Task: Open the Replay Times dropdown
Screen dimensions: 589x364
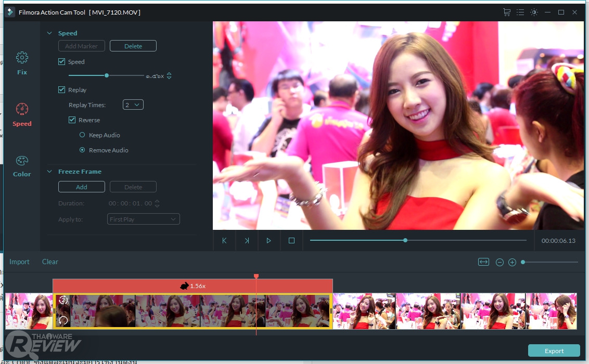Action: coord(133,105)
